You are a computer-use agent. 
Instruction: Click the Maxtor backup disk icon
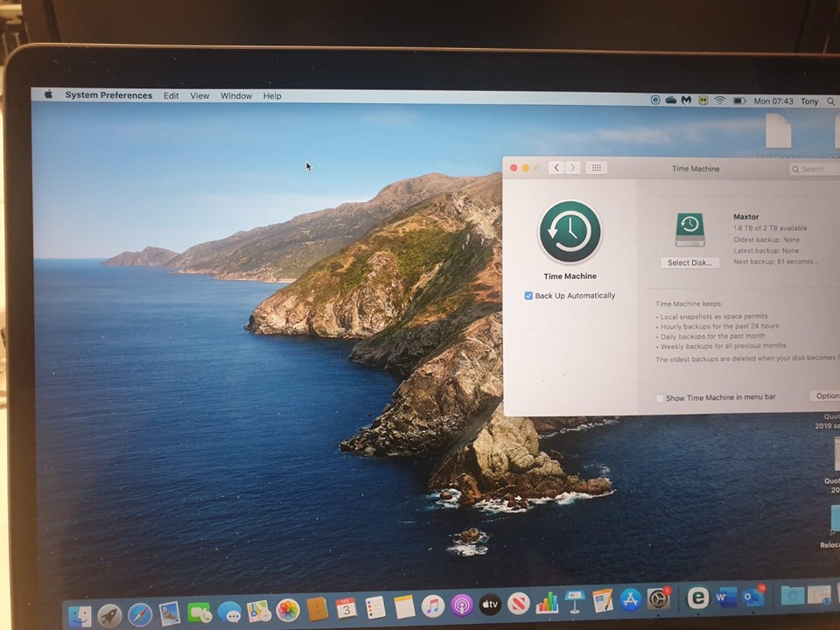(690, 229)
